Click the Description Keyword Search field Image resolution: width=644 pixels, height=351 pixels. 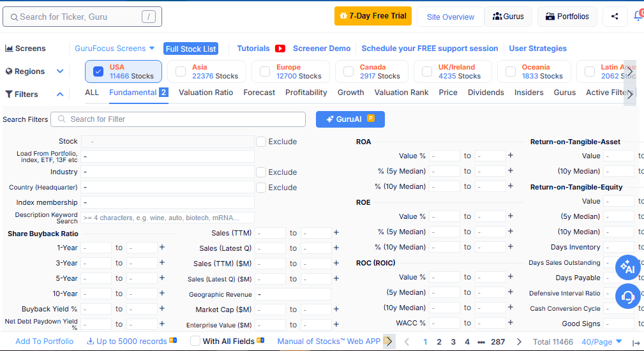(168, 218)
